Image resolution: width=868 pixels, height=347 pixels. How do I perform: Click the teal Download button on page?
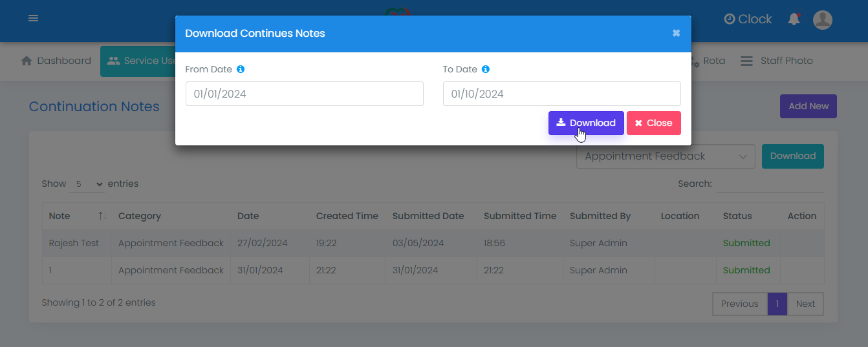tap(793, 156)
